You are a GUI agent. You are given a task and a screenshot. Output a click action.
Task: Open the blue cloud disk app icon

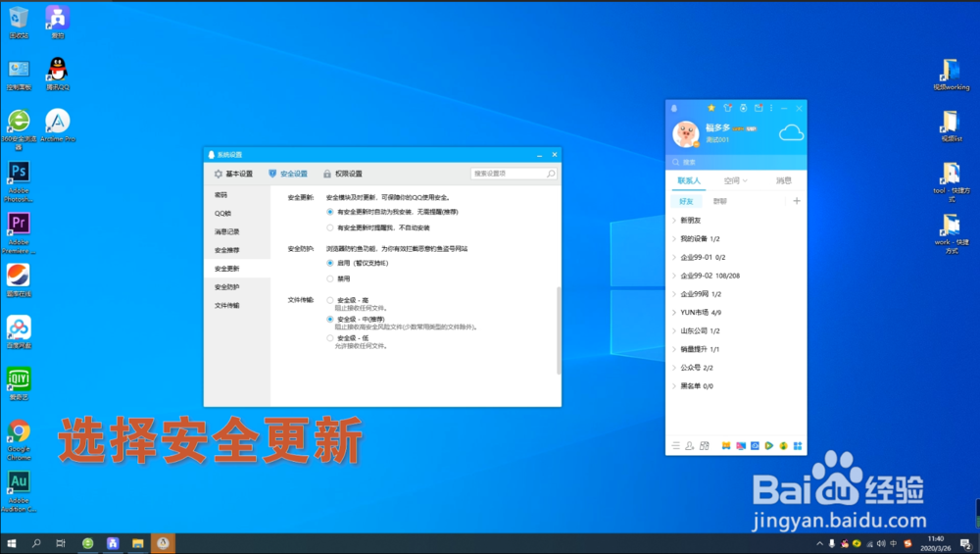[755, 446]
